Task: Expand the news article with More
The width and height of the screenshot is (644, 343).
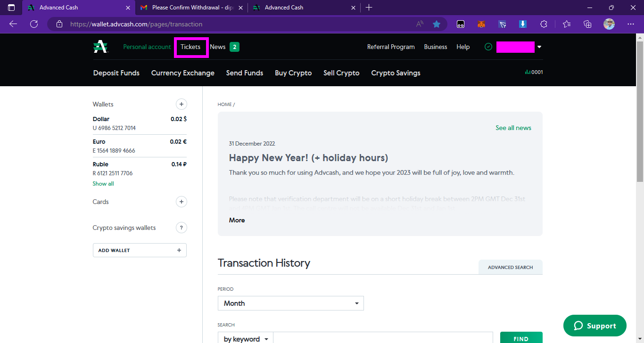Action: pyautogui.click(x=237, y=220)
